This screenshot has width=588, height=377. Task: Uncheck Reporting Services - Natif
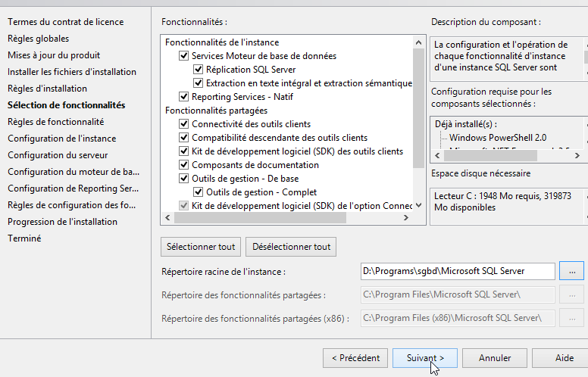(x=183, y=97)
